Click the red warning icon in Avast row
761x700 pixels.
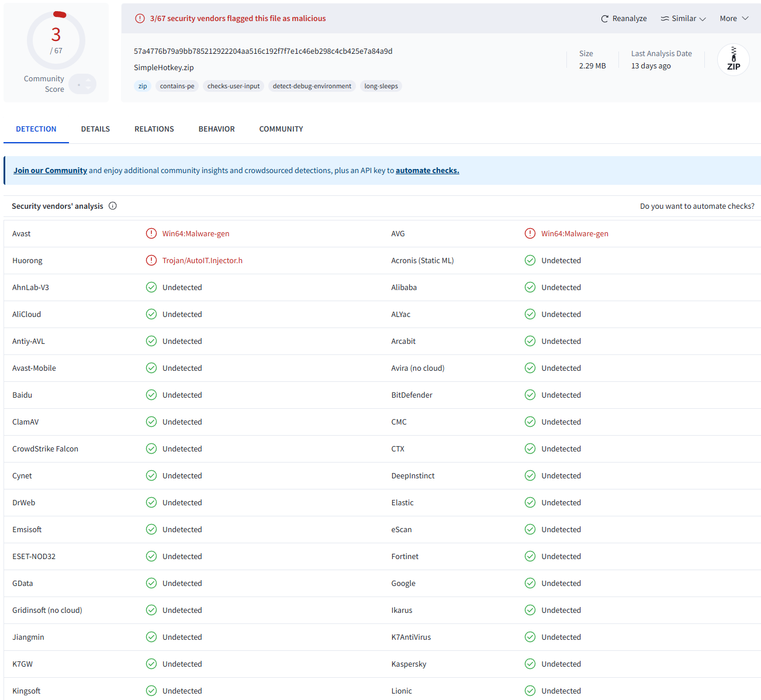(x=151, y=233)
